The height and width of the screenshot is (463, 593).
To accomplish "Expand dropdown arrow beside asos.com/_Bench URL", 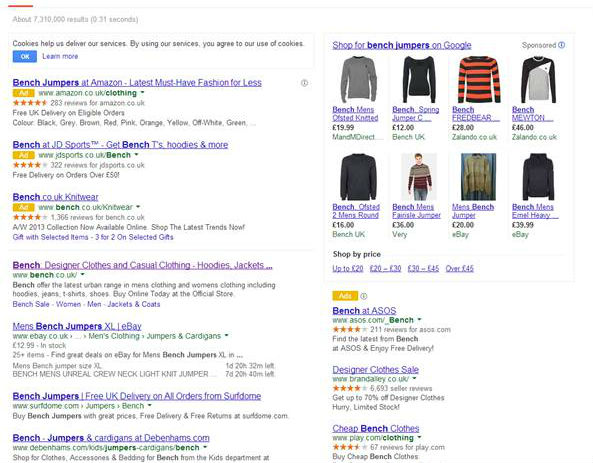I will 419,320.
